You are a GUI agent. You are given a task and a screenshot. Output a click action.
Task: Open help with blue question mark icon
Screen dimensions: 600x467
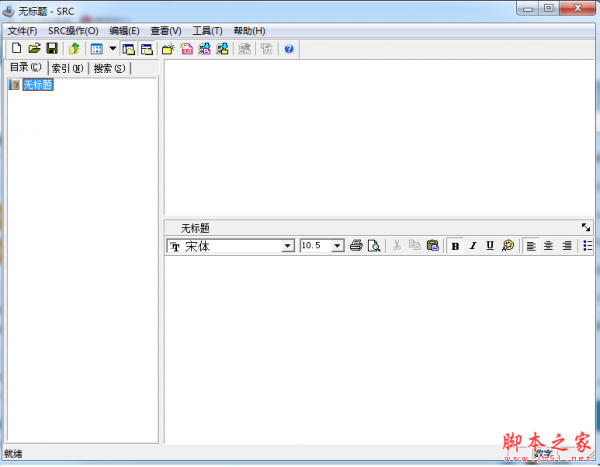[x=289, y=49]
